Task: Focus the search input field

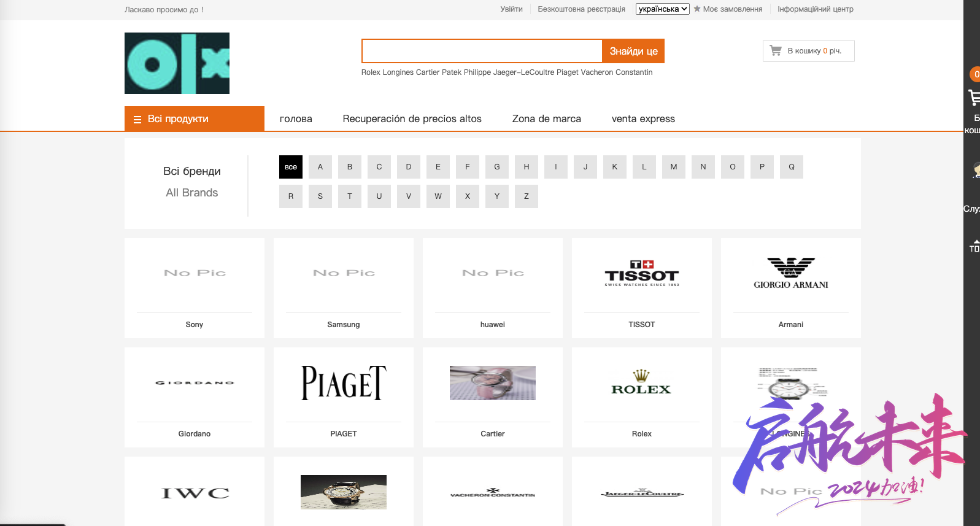Action: 482,51
